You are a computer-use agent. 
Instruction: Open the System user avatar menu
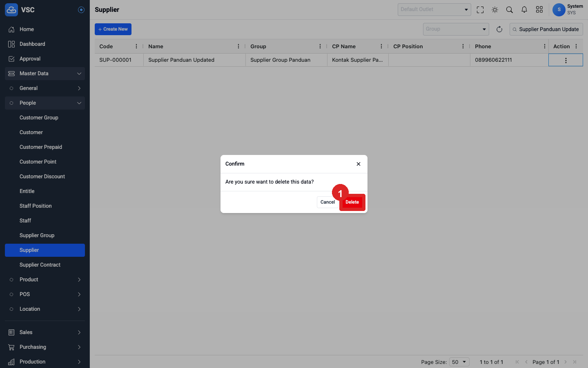[559, 9]
